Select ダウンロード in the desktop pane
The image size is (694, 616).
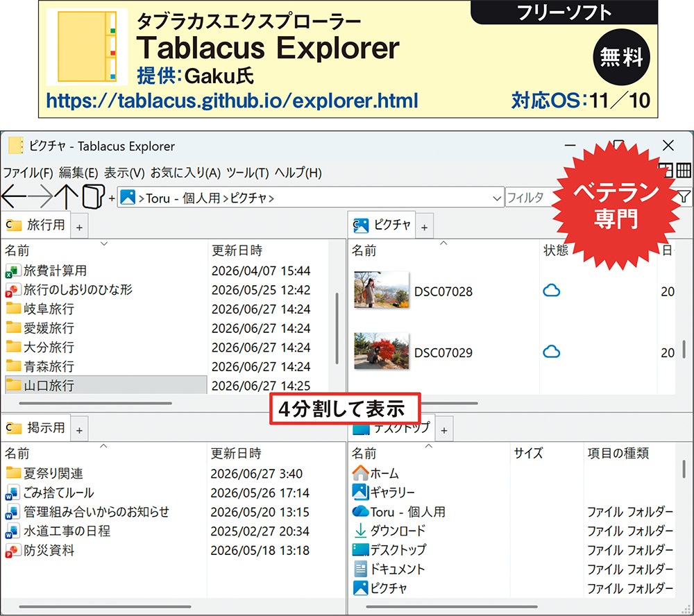pos(389,531)
